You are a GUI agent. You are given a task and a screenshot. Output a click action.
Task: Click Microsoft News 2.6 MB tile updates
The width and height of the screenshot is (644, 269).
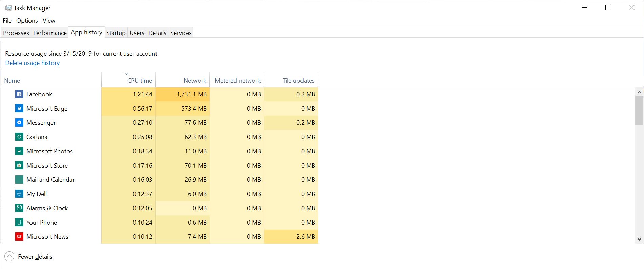(306, 237)
